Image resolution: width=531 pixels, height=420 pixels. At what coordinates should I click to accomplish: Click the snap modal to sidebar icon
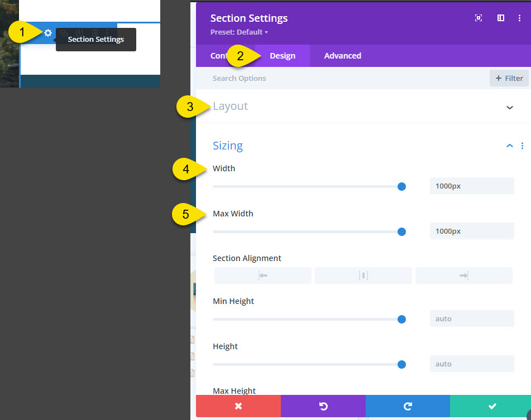(x=500, y=18)
